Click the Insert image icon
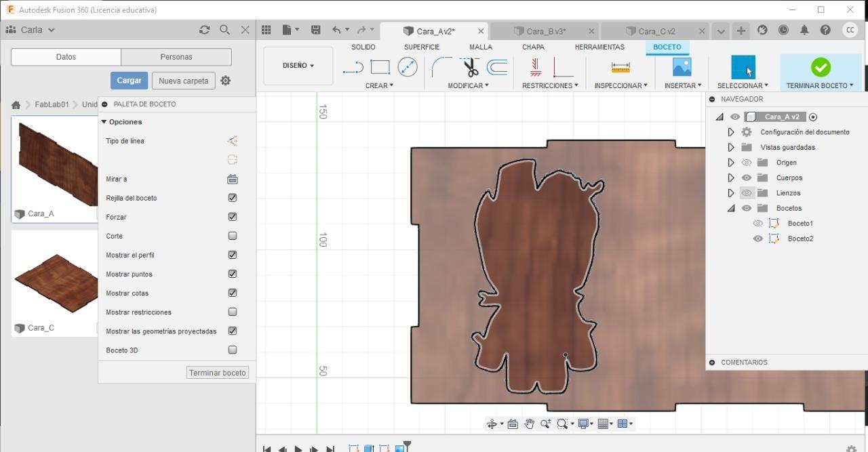This screenshot has width=868, height=452. tap(682, 67)
